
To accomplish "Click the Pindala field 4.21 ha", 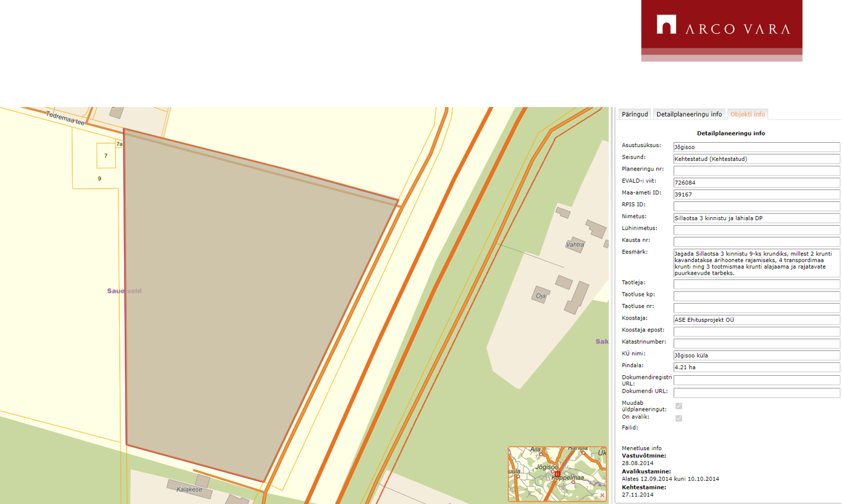I will pos(757,367).
